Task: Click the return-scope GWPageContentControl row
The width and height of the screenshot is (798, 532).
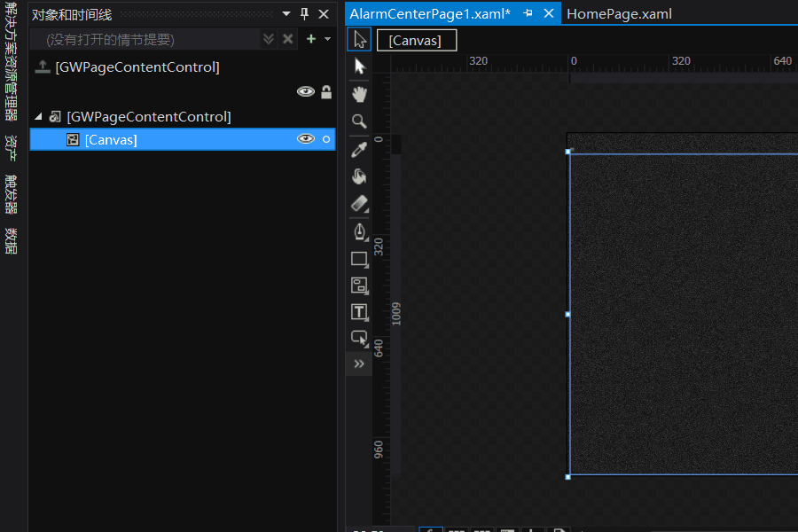Action: point(136,67)
